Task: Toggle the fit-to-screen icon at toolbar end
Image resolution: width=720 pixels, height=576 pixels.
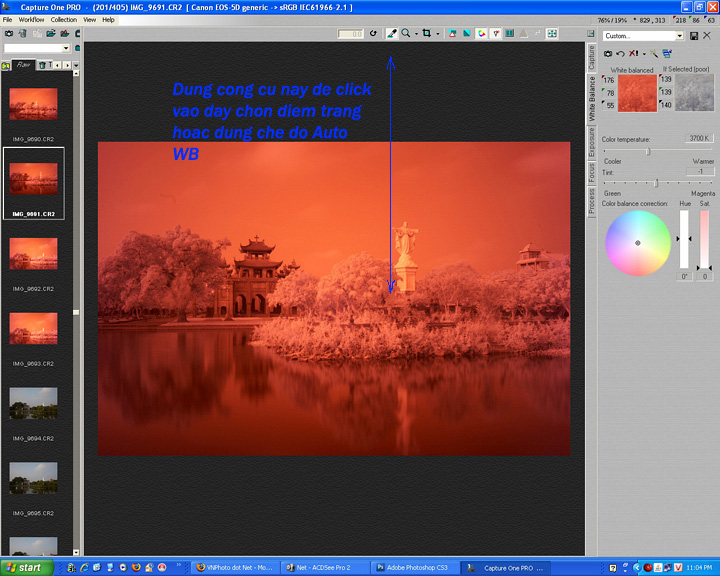Action: (552, 33)
